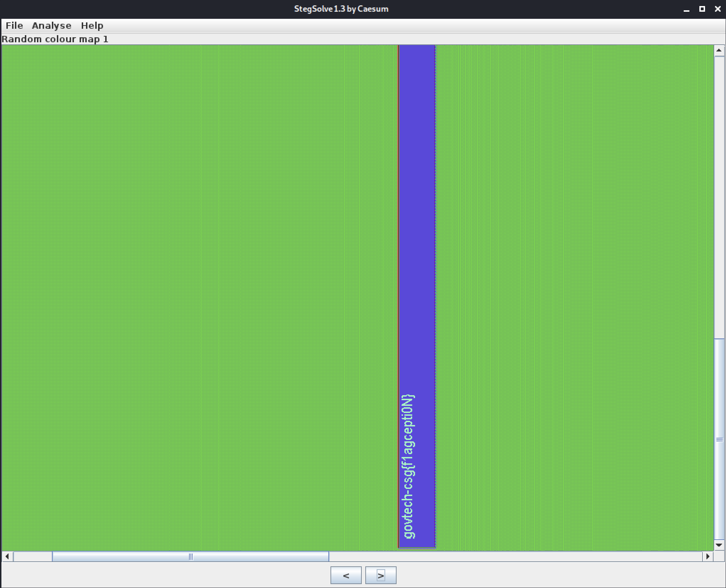The image size is (726, 588).
Task: Open the Analyse menu
Action: 52,26
